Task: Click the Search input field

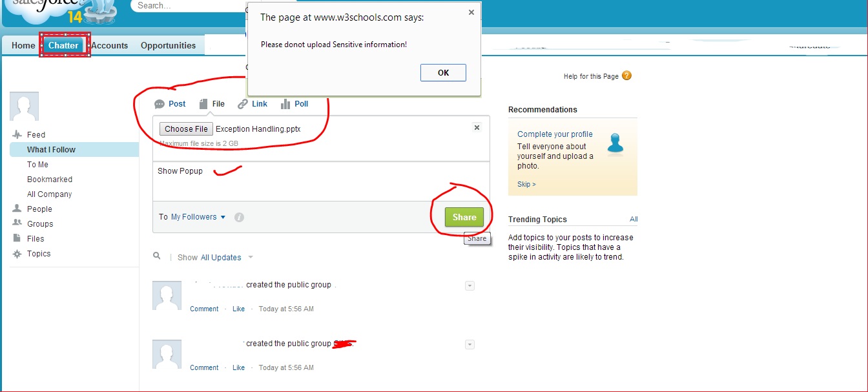Action: pyautogui.click(x=189, y=6)
